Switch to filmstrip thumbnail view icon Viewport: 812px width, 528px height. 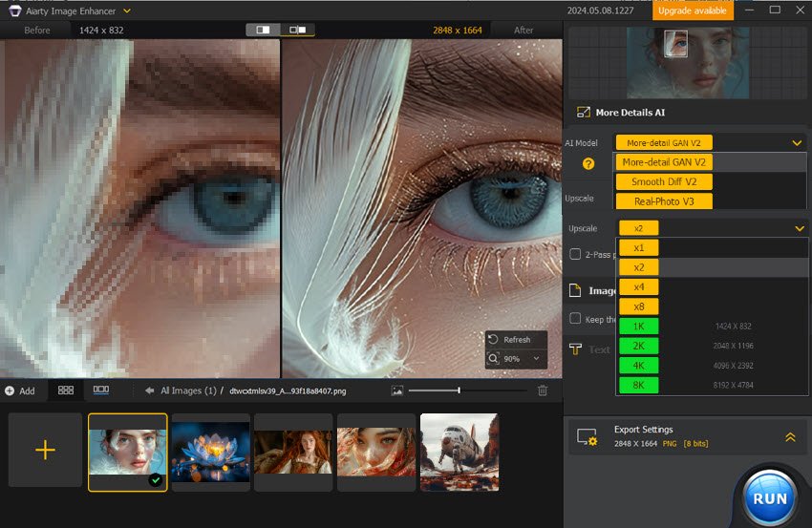pyautogui.click(x=100, y=391)
